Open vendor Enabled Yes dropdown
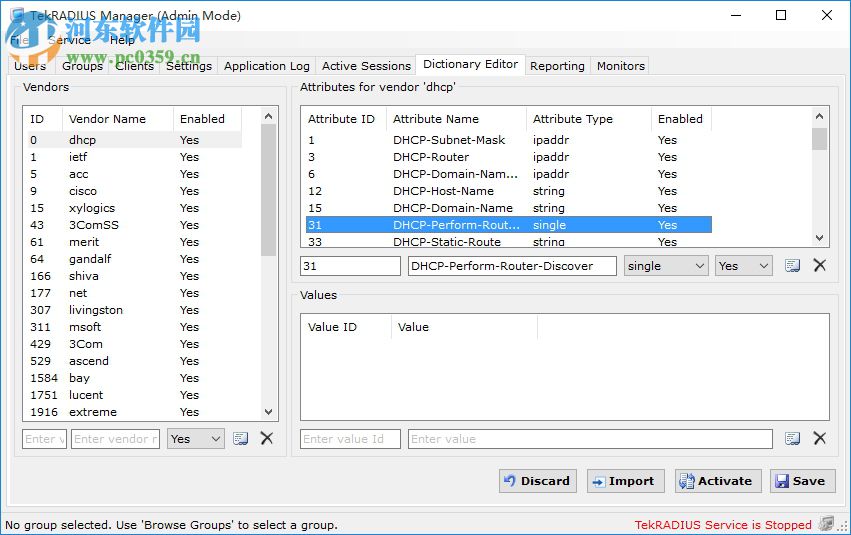Screen dimensions: 851x535 (x=195, y=438)
